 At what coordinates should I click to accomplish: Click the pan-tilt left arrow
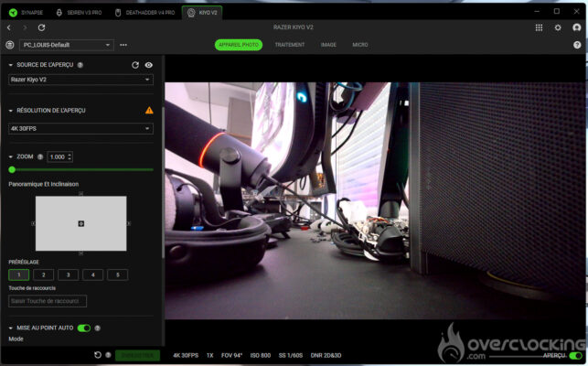coord(33,223)
